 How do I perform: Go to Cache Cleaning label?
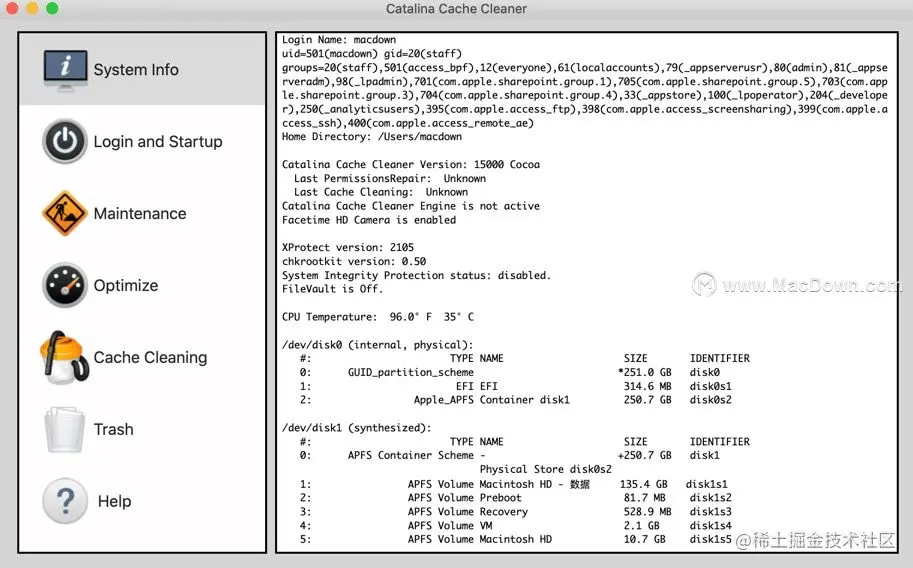tap(150, 357)
